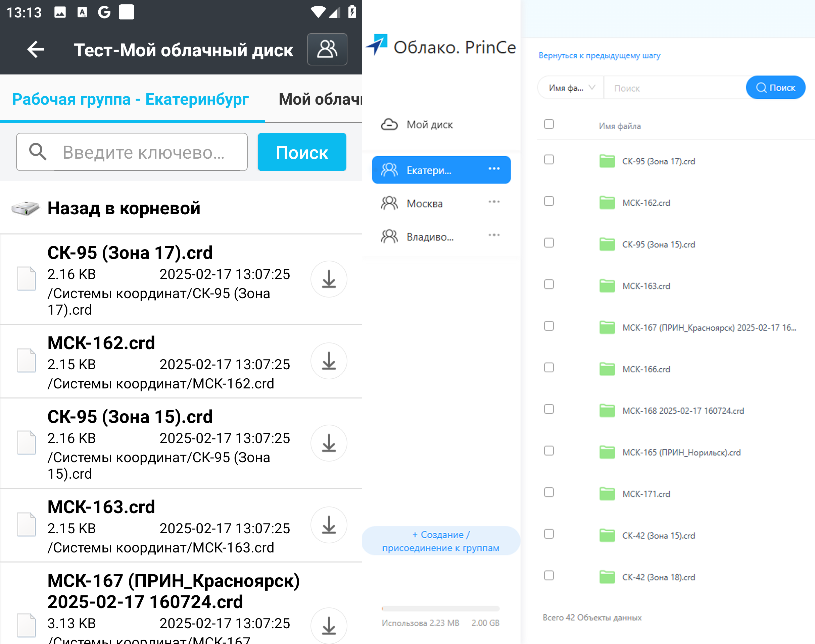Viewport: 815px width, 644px height.
Task: Open МСК-167 (ПРИН_Красноярск) 2025-02-17 16... folder
Action: (x=709, y=328)
